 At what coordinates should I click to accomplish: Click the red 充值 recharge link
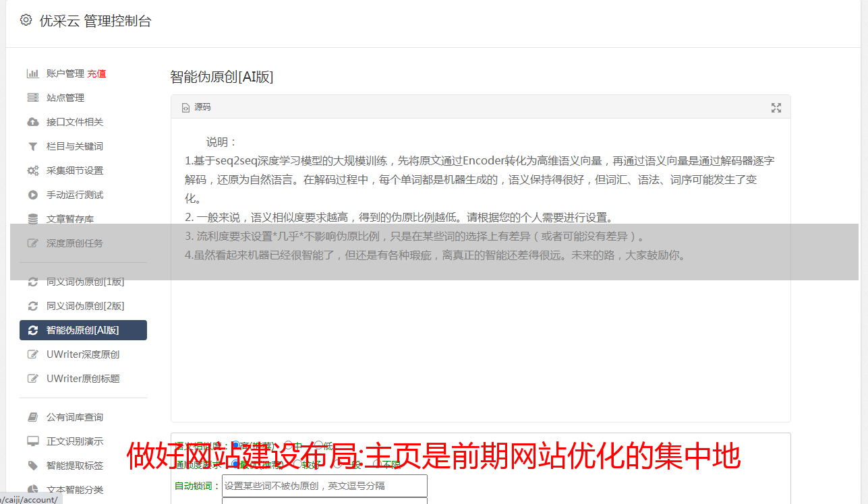tap(96, 73)
